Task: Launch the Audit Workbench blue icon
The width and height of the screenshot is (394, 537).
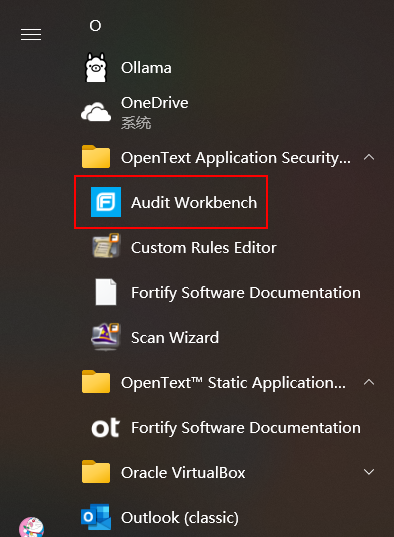Action: [106, 202]
